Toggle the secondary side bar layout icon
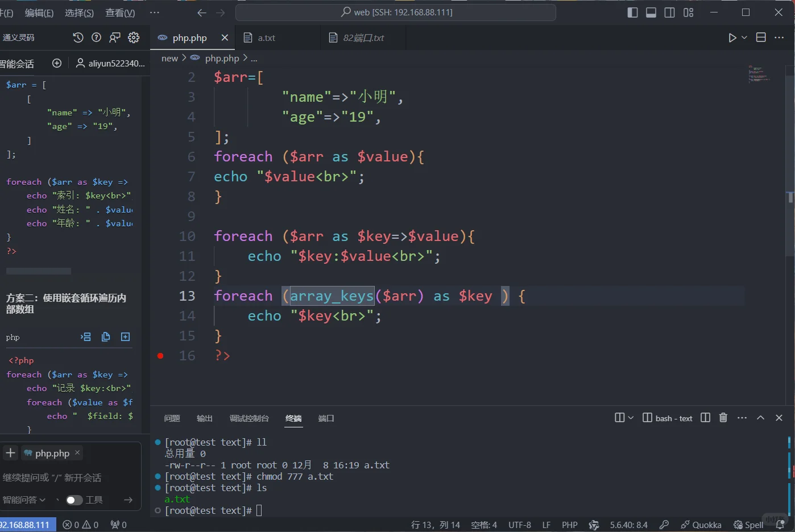The height and width of the screenshot is (532, 795). [x=670, y=13]
